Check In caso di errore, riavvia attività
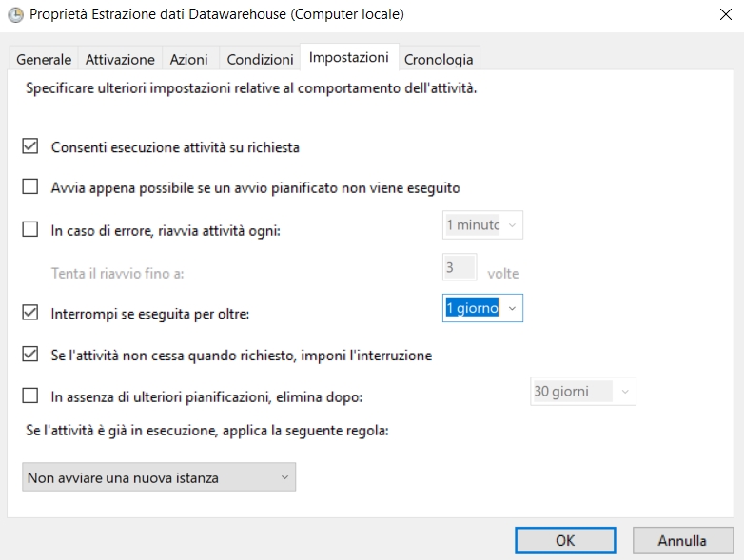 pos(30,229)
